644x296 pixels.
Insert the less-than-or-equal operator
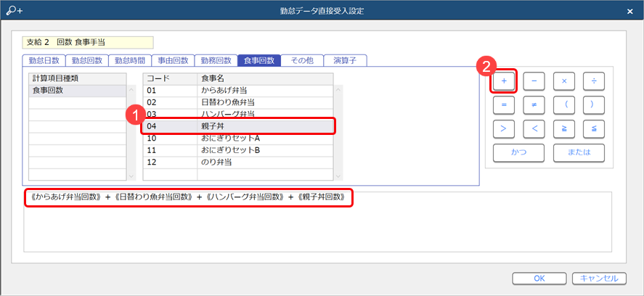coord(594,128)
